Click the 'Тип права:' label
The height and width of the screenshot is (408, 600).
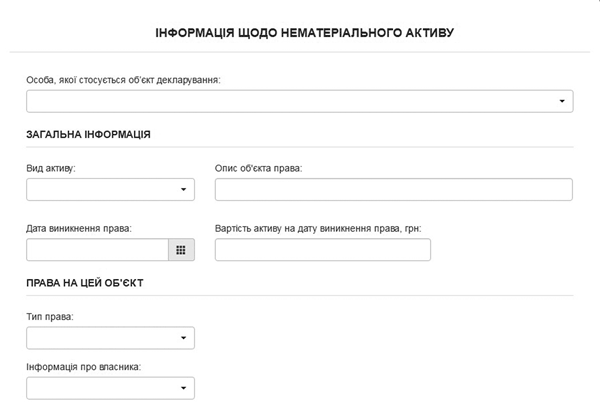[x=50, y=316]
